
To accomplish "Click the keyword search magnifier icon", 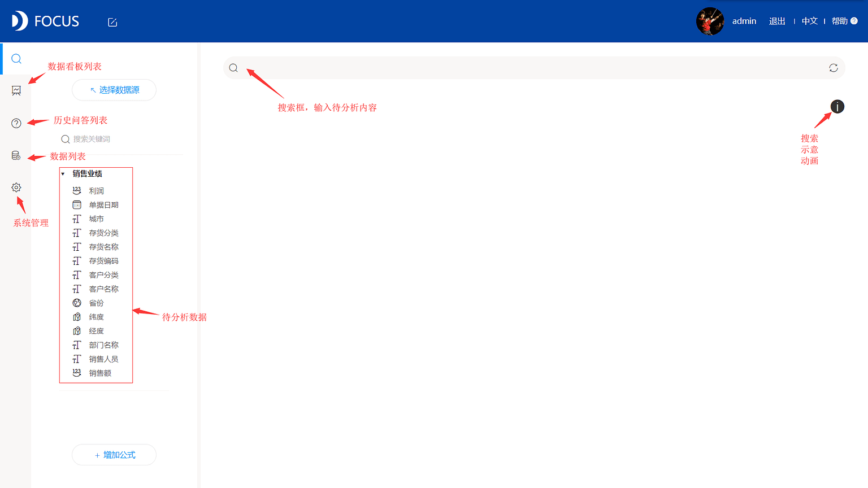I will tap(66, 139).
